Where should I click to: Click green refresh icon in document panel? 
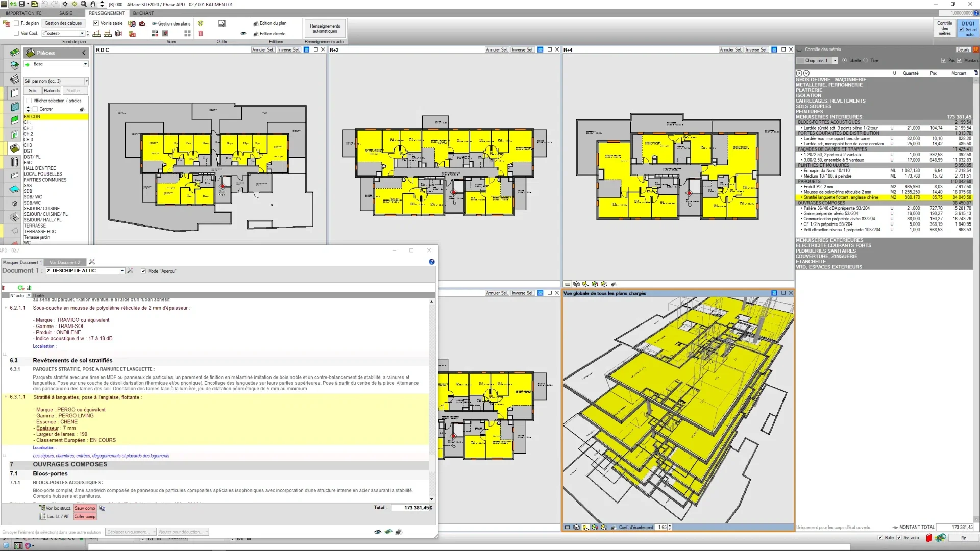21,288
